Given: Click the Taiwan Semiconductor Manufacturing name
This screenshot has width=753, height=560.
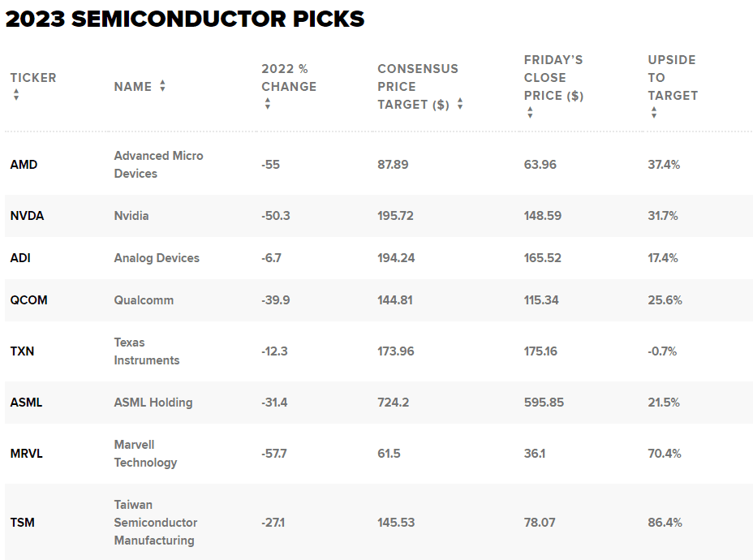Looking at the screenshot, I should 155,523.
